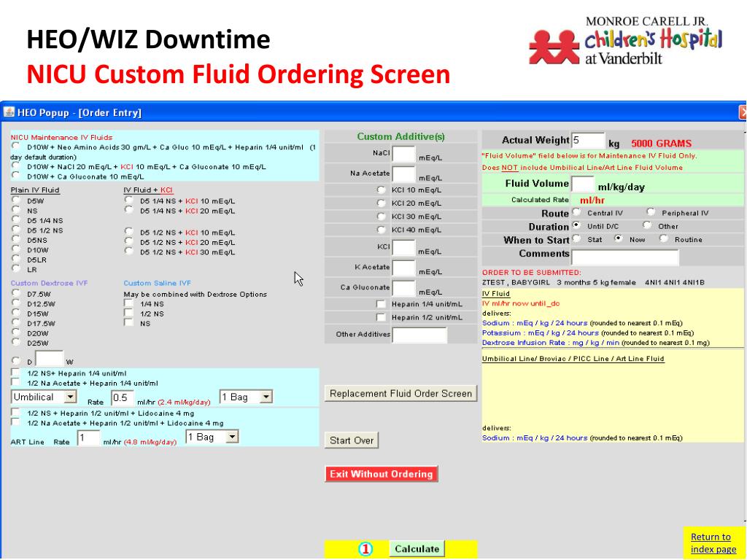This screenshot has height=560, width=747.
Task: Select D10W + NaCl 20 mEq/L + KCl option
Action: tap(16, 166)
